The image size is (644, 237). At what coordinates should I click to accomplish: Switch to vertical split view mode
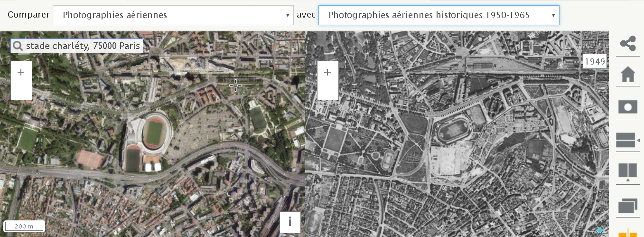pos(628,171)
